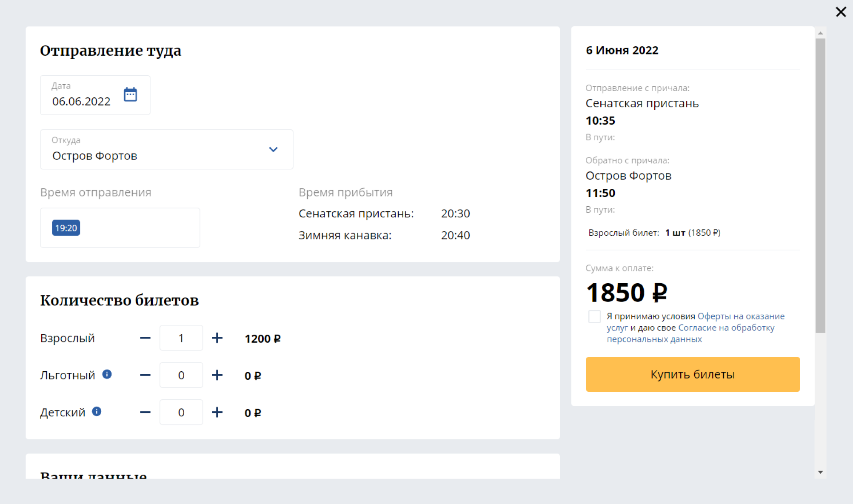Click the scrollbar down arrow
The image size is (853, 504).
[x=820, y=472]
